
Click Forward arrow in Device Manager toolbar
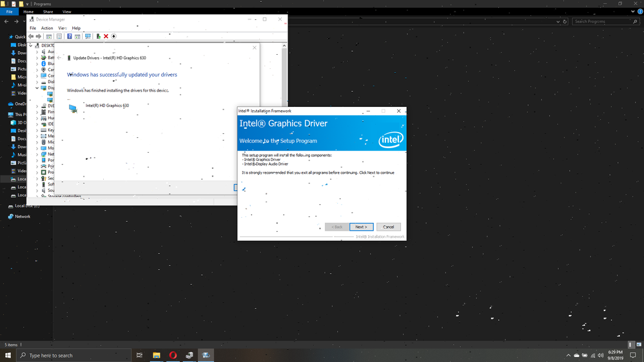[39, 37]
